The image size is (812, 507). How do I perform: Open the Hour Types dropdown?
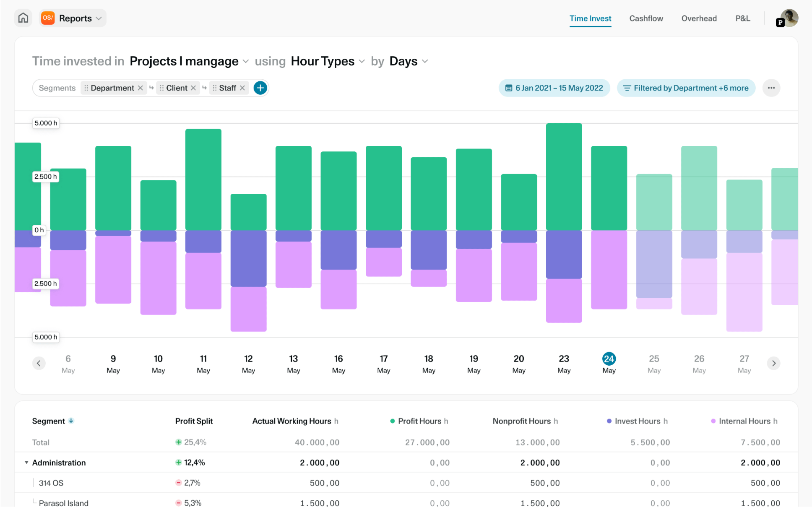coord(328,61)
